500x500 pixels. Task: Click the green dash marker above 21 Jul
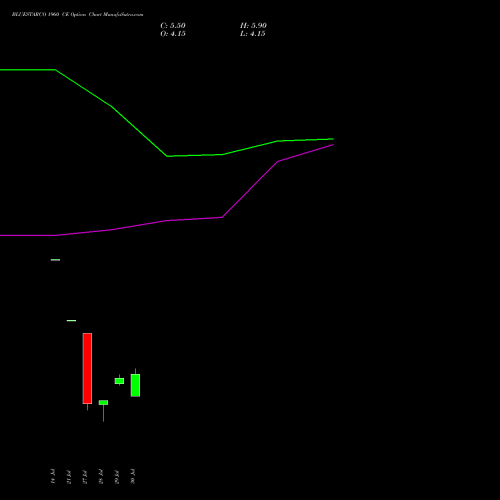(x=71, y=321)
